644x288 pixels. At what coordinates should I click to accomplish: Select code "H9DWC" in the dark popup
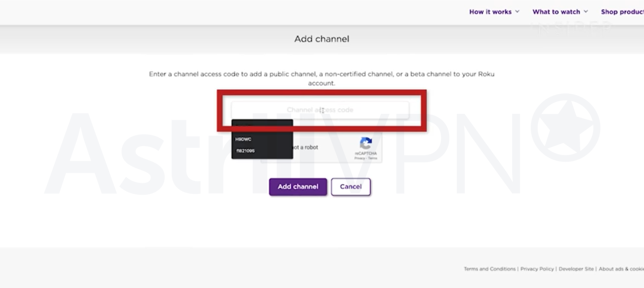click(x=244, y=140)
